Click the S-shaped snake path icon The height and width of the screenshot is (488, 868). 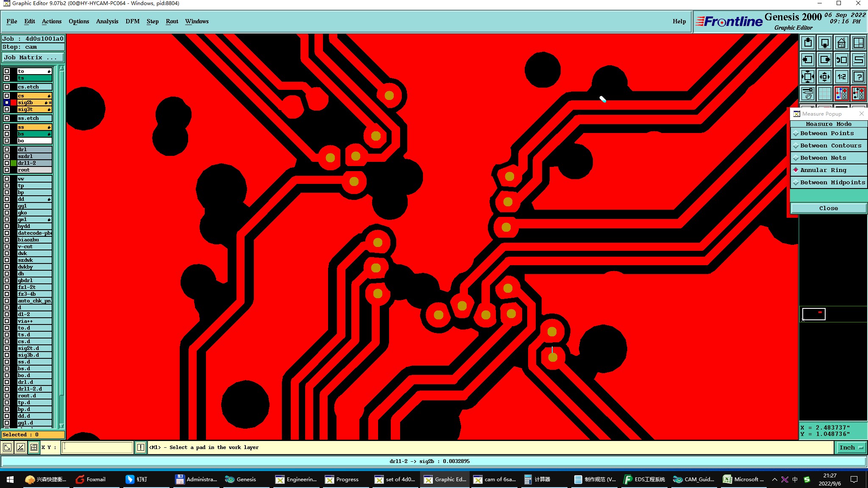click(859, 60)
